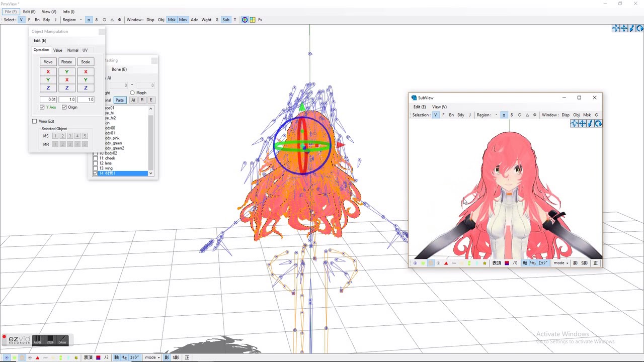Viewport: 644px width, 362px height.
Task: Click the rotate view icon in SubView
Action: (x=598, y=124)
